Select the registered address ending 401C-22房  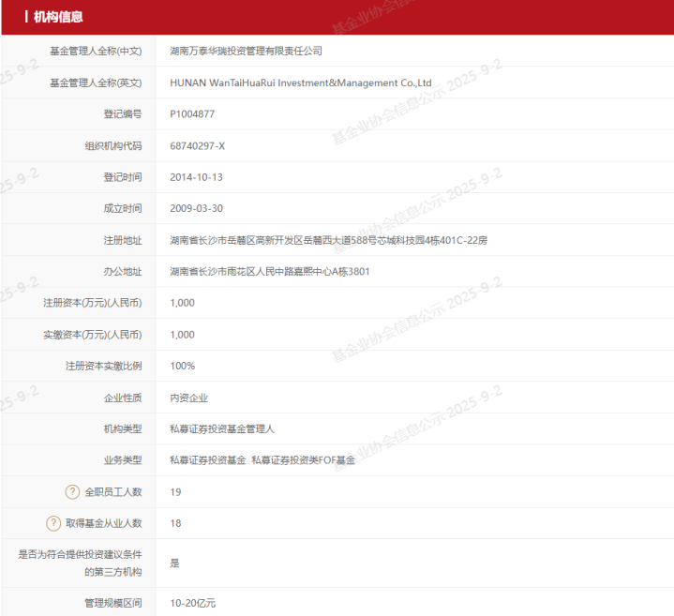(328, 240)
